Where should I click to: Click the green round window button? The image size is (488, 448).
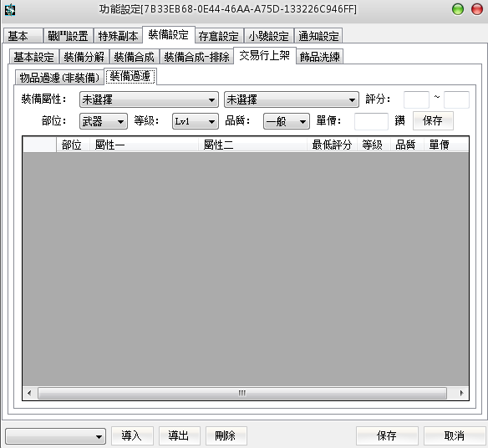(x=458, y=9)
